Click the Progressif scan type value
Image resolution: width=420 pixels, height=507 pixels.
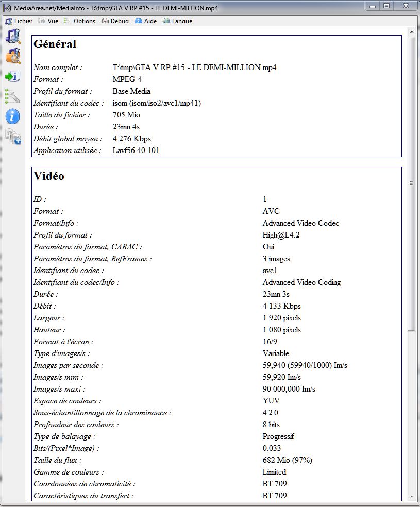pos(278,436)
